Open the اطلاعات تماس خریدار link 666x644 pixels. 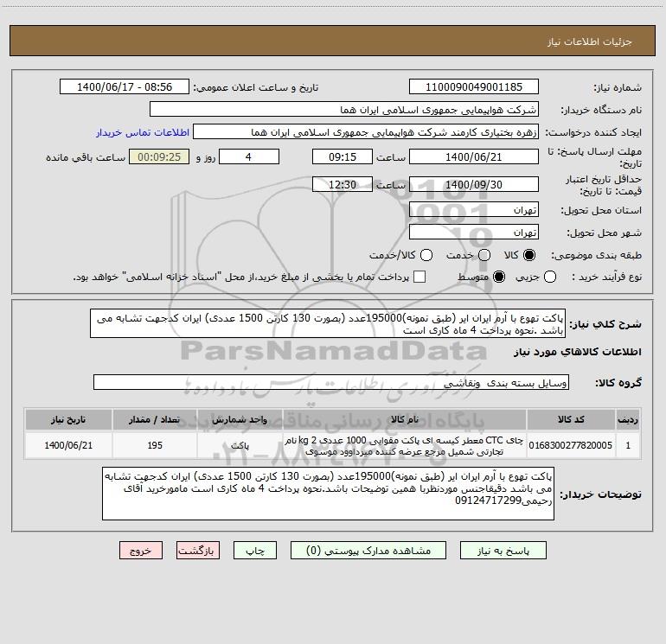tap(143, 132)
